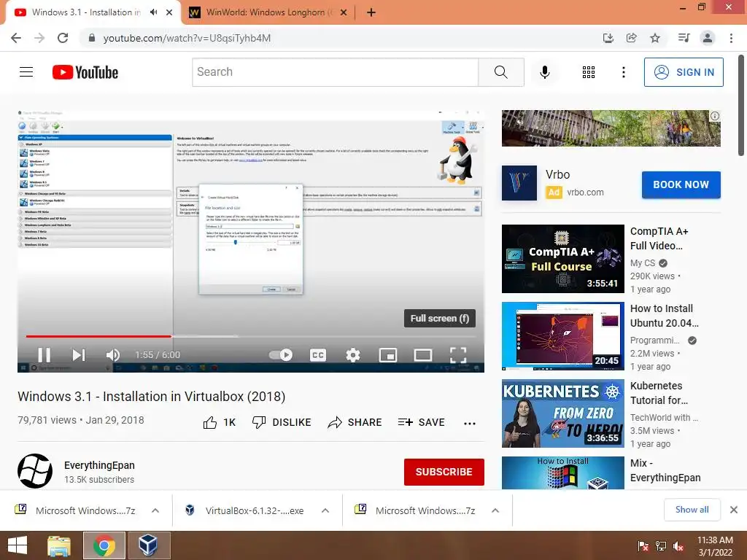
Task: Skip to the next video
Action: pyautogui.click(x=79, y=355)
